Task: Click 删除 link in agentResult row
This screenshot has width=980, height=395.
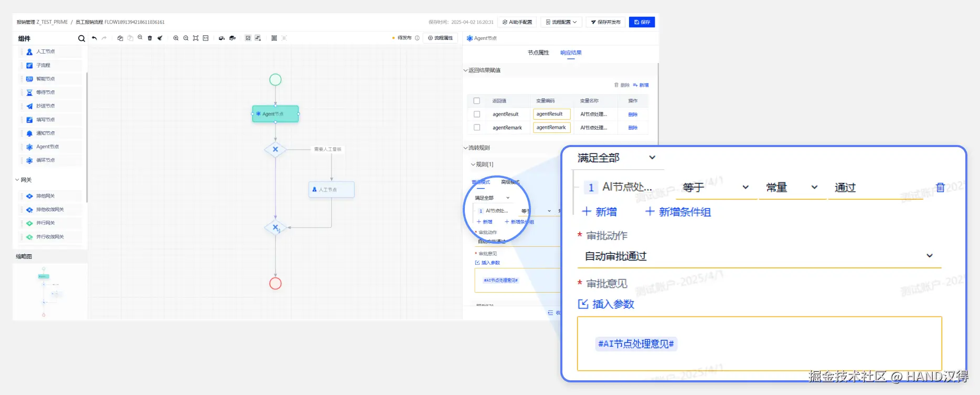Action: pos(633,115)
